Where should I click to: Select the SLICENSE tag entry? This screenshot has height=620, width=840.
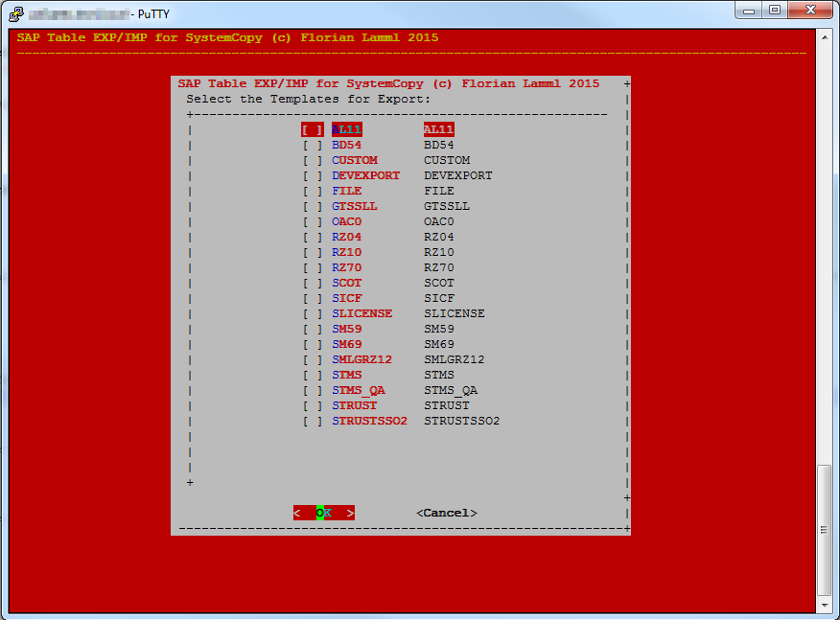(362, 313)
